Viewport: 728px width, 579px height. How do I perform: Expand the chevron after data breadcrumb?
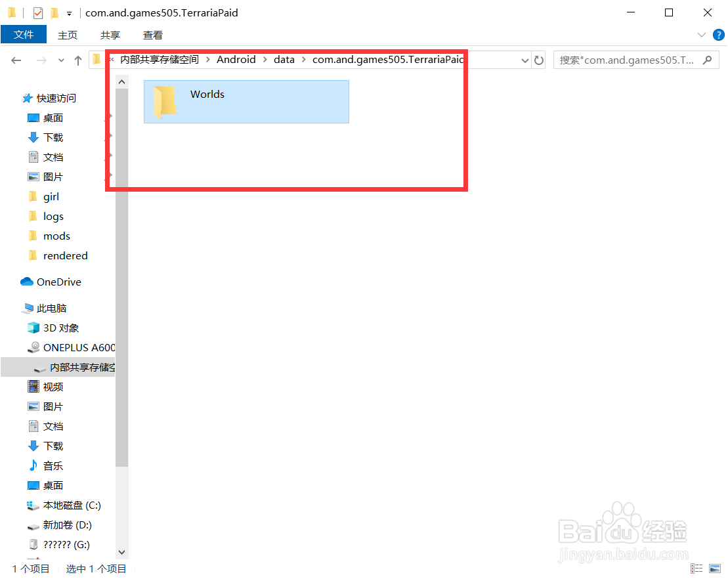304,60
